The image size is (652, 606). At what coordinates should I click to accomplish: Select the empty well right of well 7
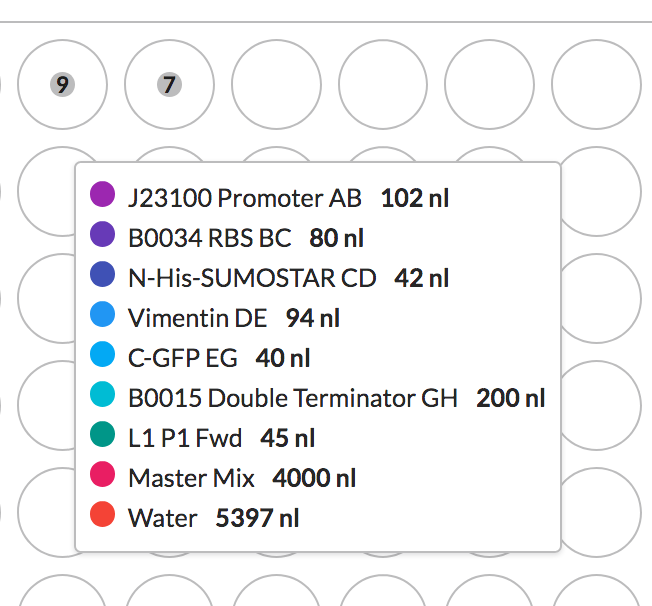(276, 85)
